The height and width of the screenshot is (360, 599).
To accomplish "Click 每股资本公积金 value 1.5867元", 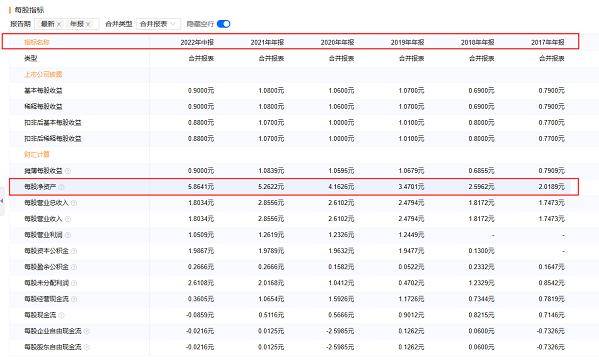I will (x=201, y=251).
